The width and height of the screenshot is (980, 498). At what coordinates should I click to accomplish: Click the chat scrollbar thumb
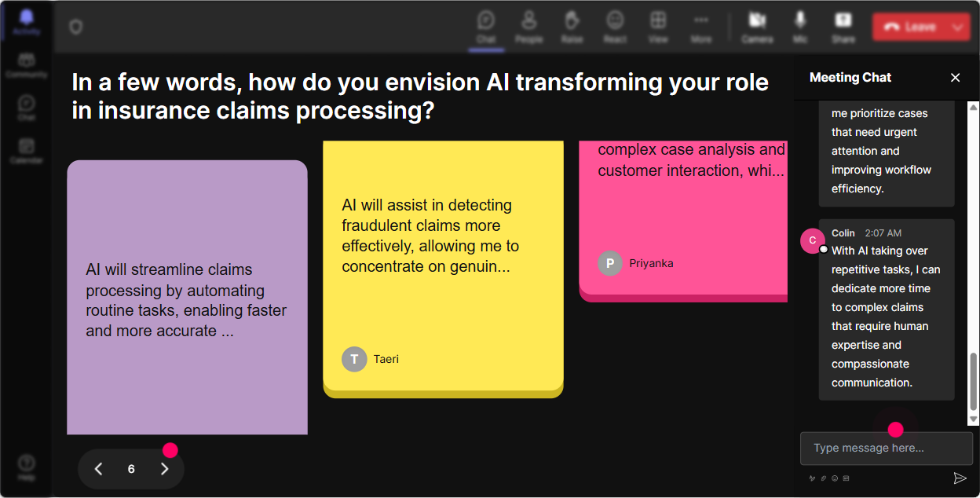coord(974,382)
